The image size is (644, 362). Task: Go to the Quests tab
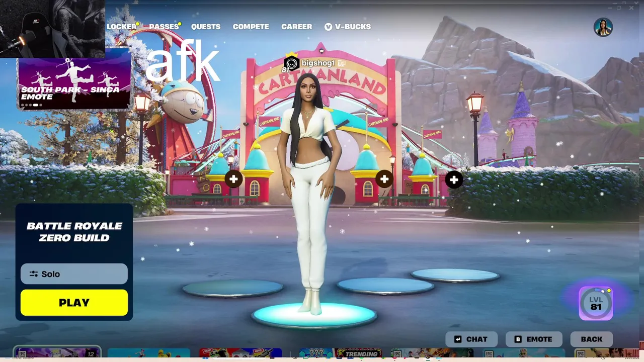pyautogui.click(x=206, y=27)
